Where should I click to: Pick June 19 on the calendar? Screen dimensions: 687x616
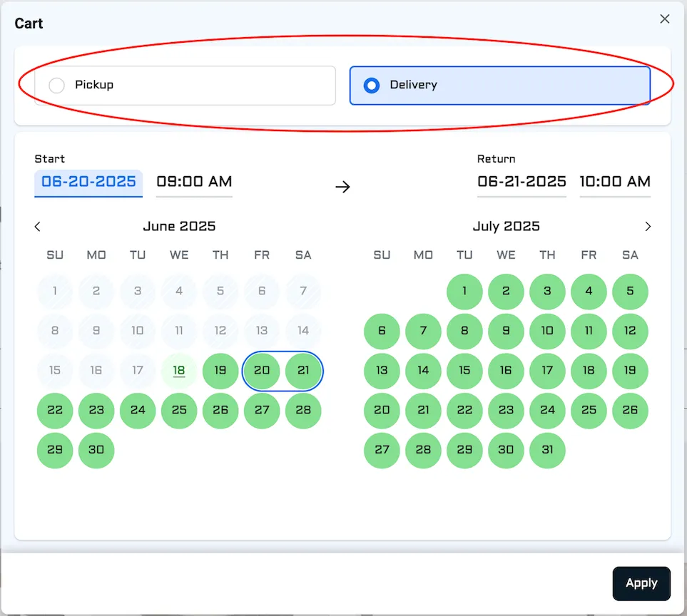tap(220, 371)
